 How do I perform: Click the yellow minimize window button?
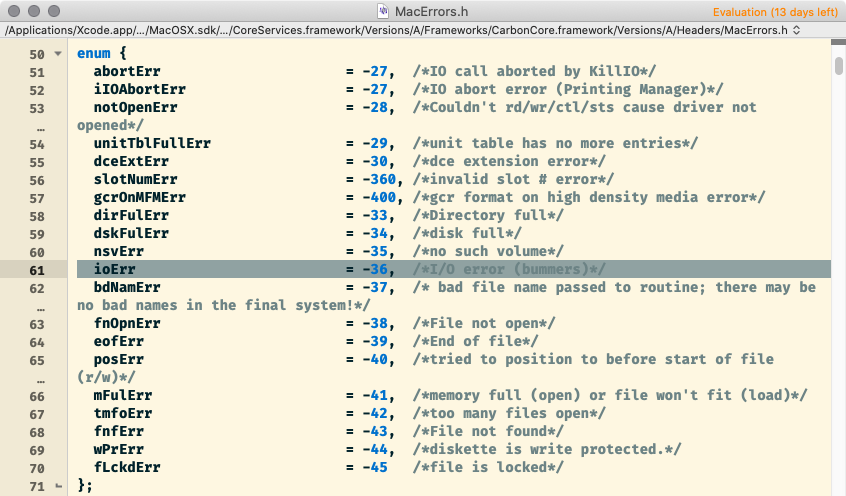(34, 12)
